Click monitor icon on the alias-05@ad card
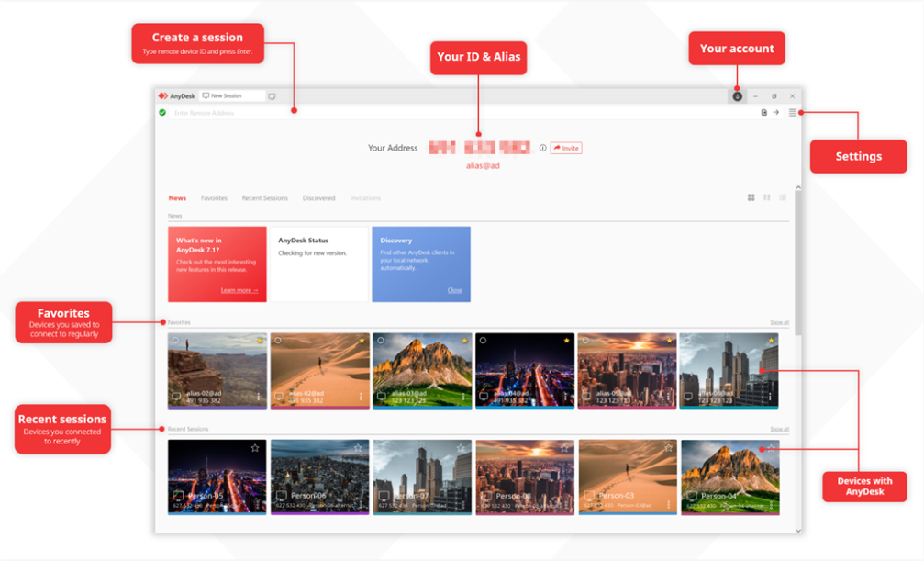This screenshot has height=561, width=924. click(586, 397)
